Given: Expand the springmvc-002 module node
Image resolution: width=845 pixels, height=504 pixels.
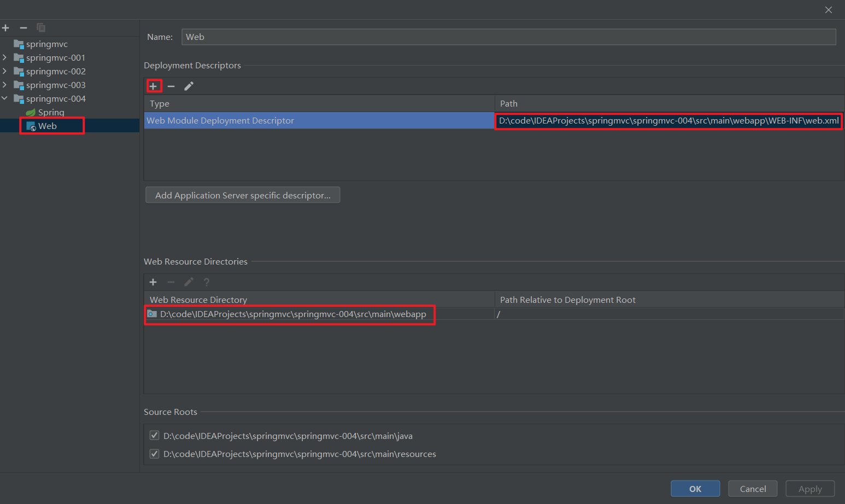Looking at the screenshot, I should coord(5,71).
